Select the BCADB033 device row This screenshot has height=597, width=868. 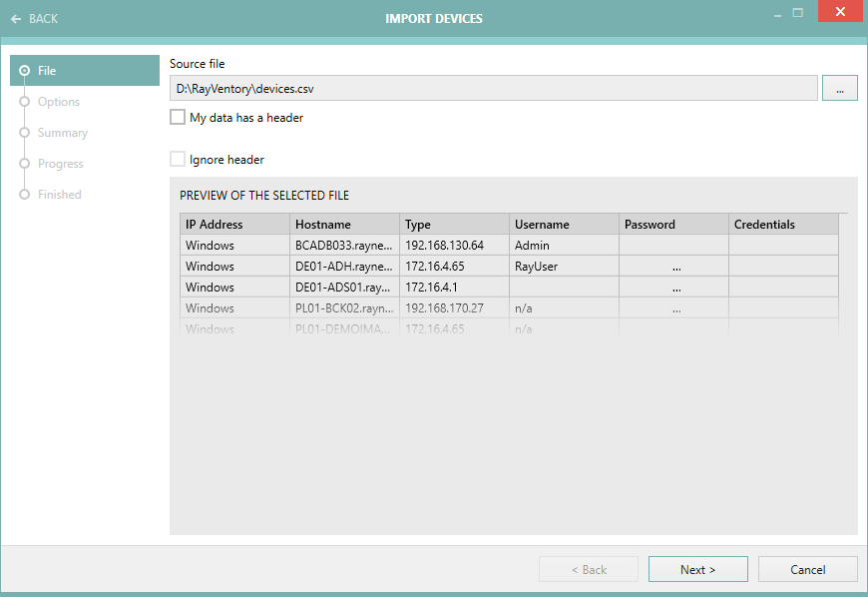click(x=343, y=246)
